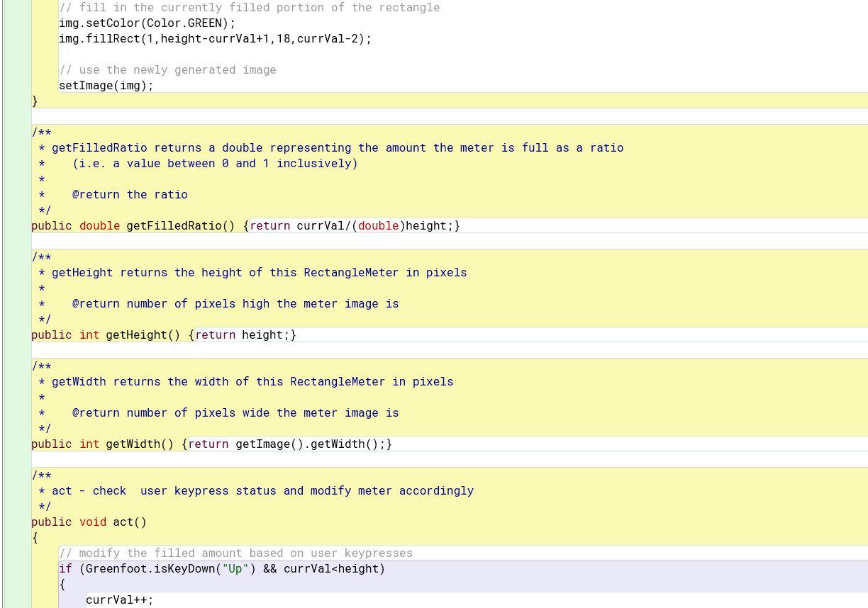Select the act method description comment
868x608 pixels.
254,490
